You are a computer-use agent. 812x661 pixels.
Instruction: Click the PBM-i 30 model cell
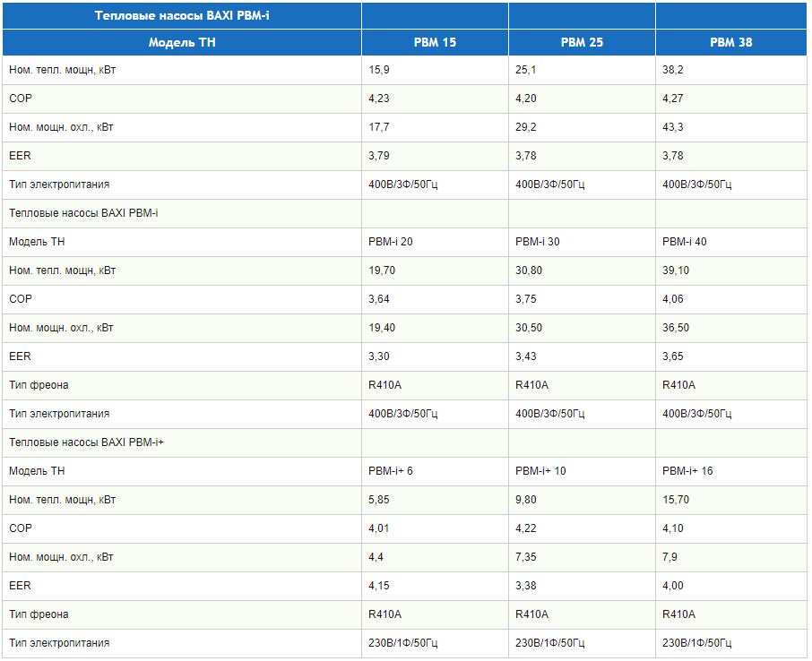538,242
